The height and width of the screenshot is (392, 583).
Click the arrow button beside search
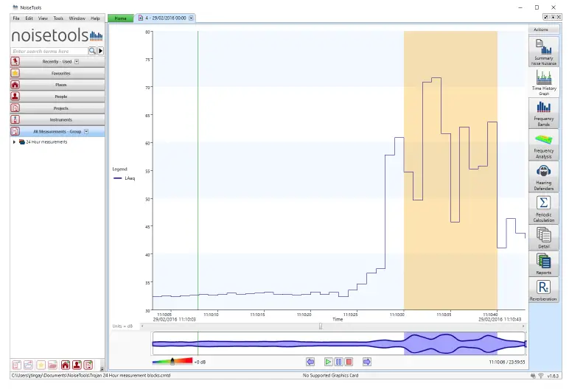tap(101, 51)
